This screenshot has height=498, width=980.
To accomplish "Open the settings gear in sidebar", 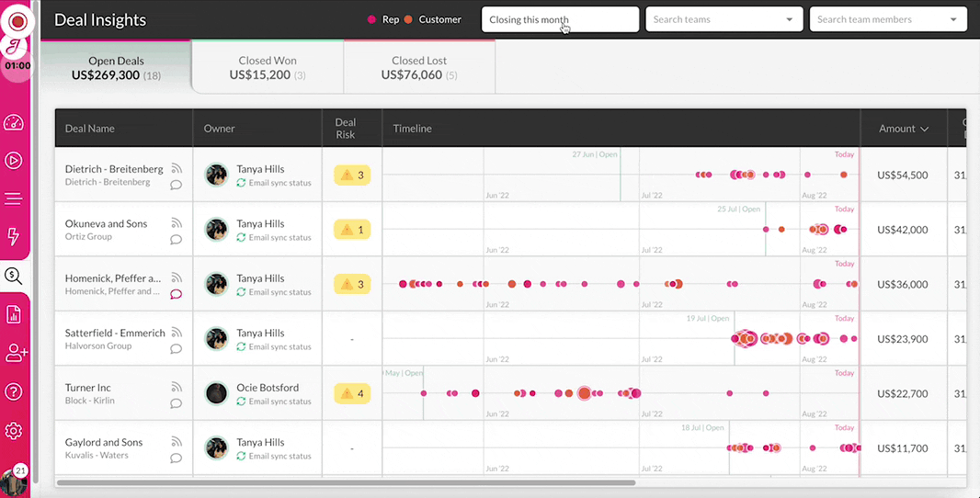I will point(14,431).
